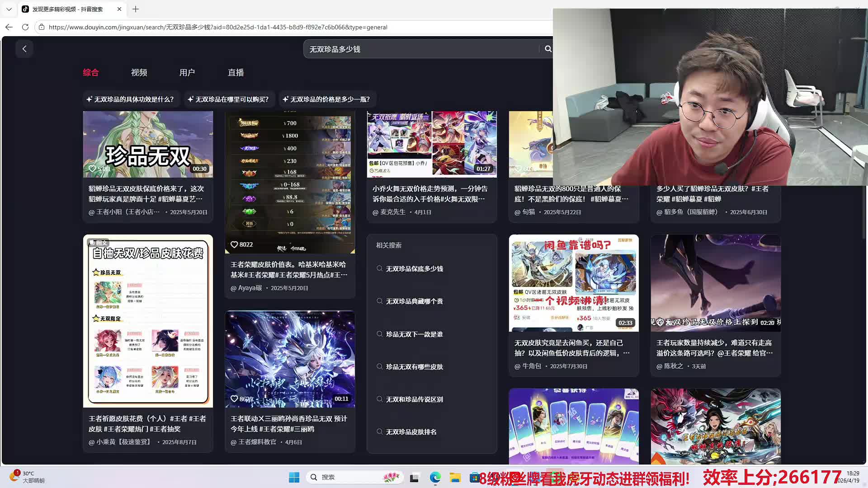
Task: Click the back arrow button on Douyin page
Action: point(24,49)
